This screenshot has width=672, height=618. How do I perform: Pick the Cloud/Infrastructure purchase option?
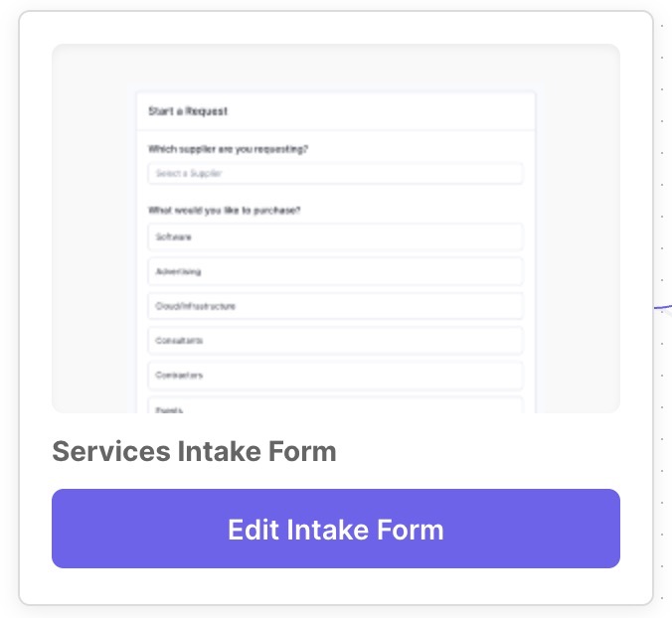point(335,306)
